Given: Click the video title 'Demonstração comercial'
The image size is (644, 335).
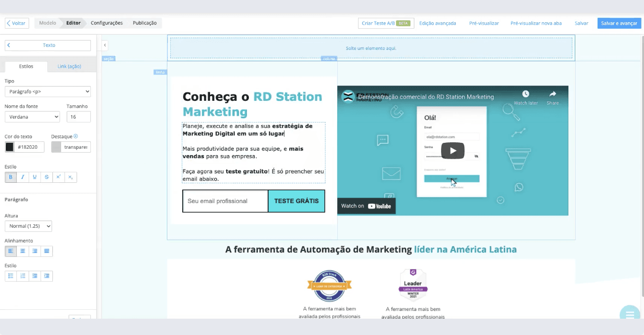Looking at the screenshot, I should tap(426, 97).
